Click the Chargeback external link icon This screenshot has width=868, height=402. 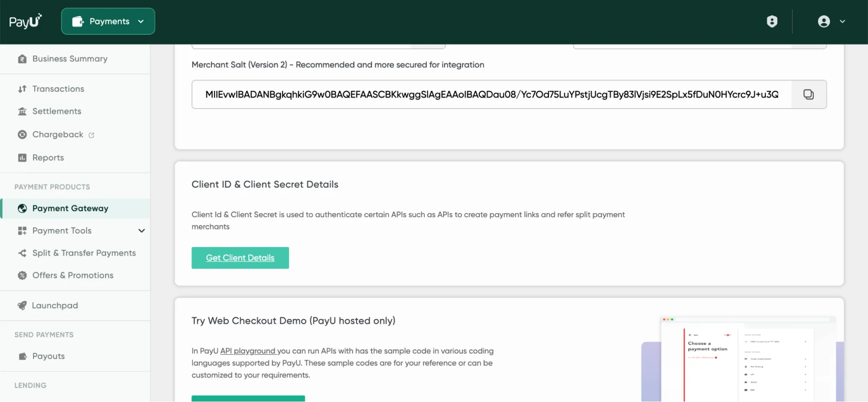tap(92, 135)
